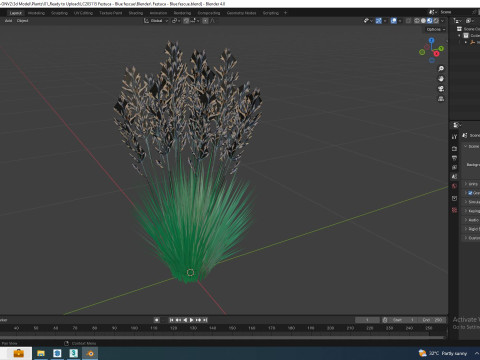The image size is (480, 360).
Task: Open the Object menu in viewport header
Action: pyautogui.click(x=22, y=21)
